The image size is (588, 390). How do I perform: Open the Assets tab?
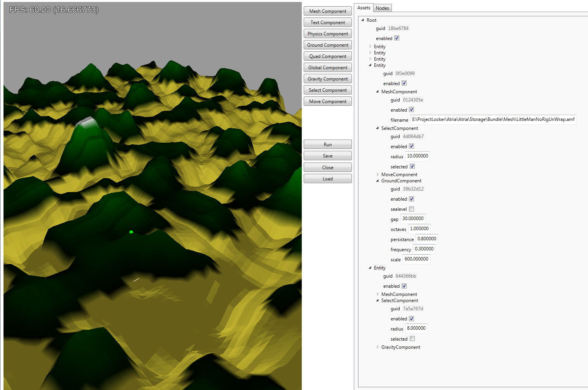pos(364,8)
